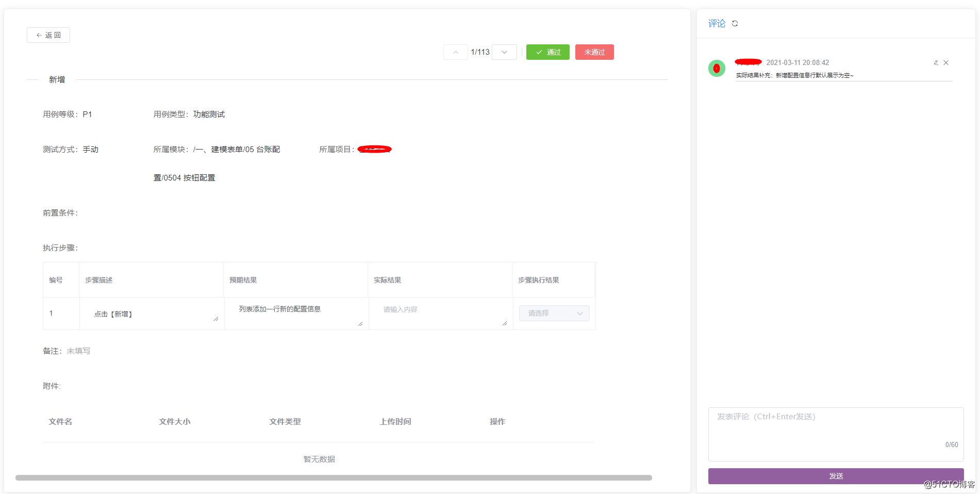The image size is (980, 494).
Task: Click the 预期结果 field text
Action: pyautogui.click(x=280, y=309)
